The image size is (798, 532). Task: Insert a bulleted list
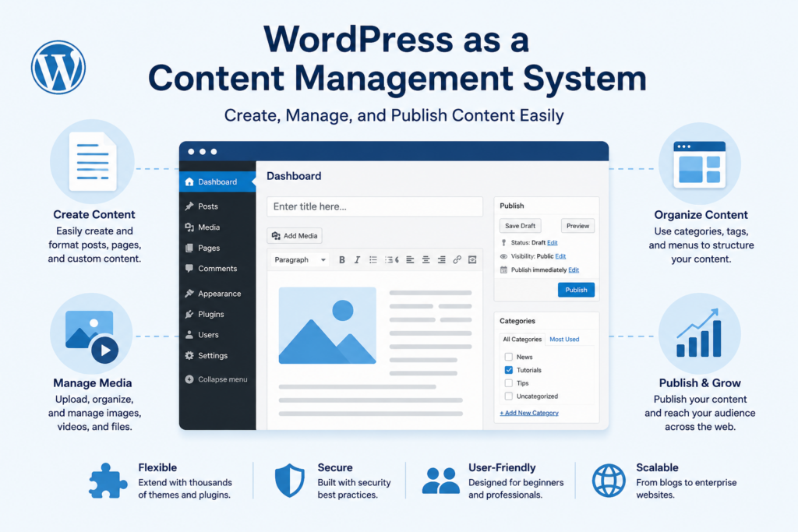pos(373,259)
